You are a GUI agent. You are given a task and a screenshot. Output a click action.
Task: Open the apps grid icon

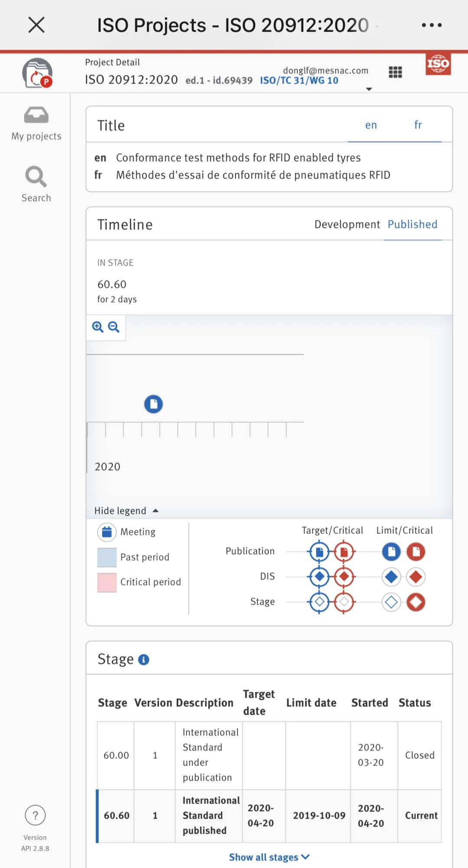tap(395, 72)
